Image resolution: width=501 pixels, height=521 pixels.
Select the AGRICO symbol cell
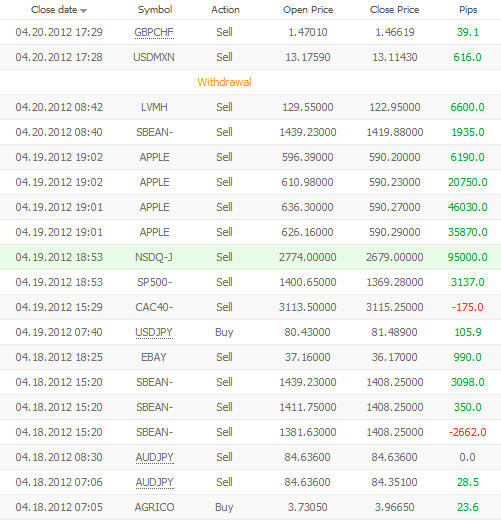pyautogui.click(x=154, y=507)
